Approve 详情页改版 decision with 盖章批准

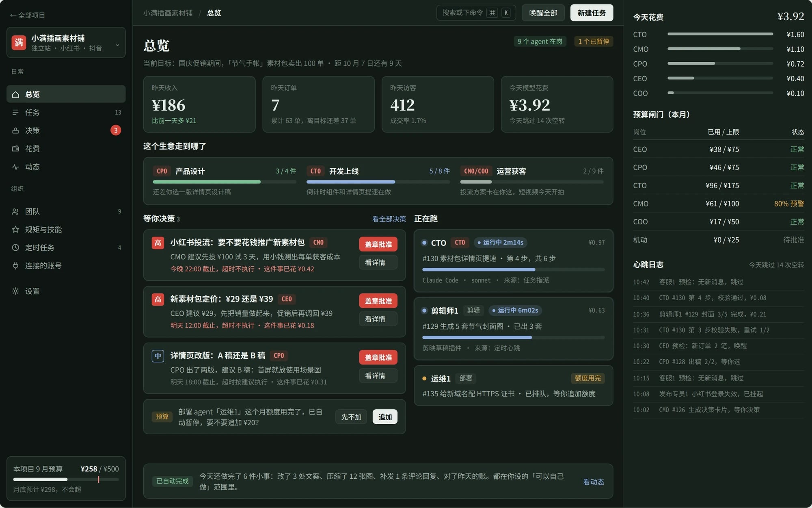[x=378, y=358]
